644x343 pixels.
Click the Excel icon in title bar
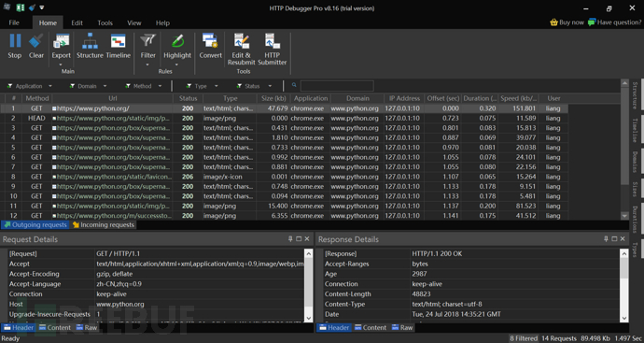coord(20,7)
